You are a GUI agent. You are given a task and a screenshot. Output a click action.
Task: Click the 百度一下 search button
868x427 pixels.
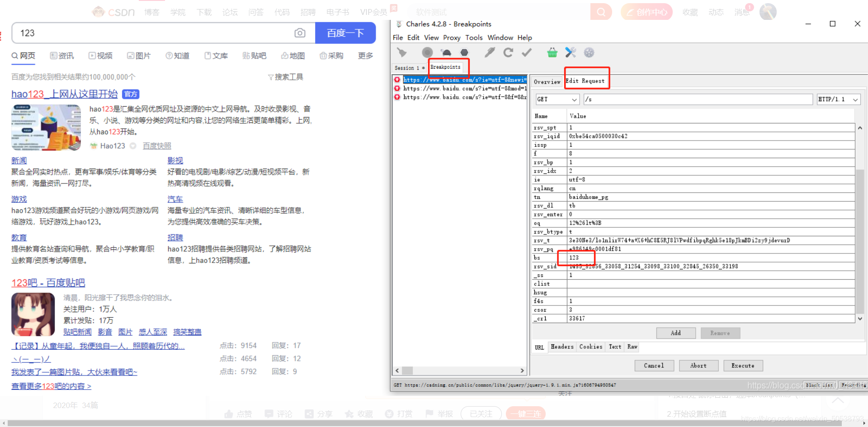(345, 33)
